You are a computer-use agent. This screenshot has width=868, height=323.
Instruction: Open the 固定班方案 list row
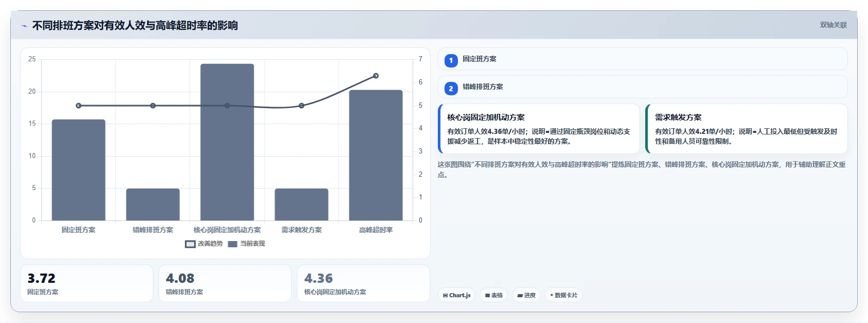(x=643, y=59)
